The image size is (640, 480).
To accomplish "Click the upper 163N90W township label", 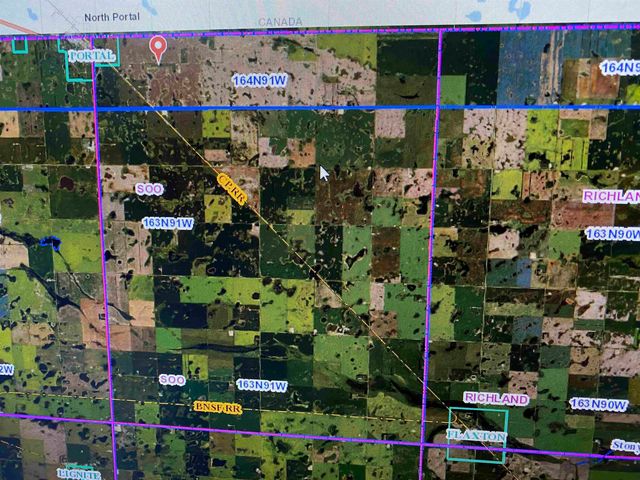I will (x=611, y=234).
